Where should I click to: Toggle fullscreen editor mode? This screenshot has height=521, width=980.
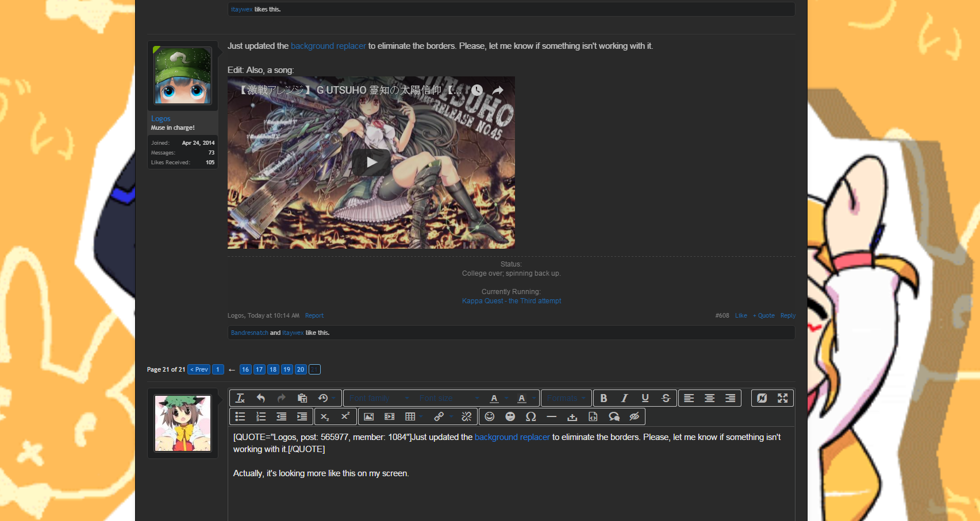(783, 398)
